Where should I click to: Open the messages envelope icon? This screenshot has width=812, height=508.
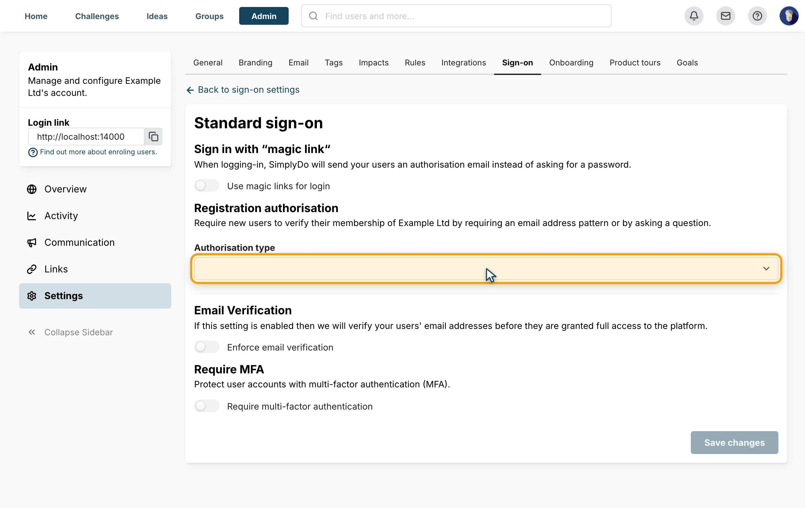click(725, 16)
